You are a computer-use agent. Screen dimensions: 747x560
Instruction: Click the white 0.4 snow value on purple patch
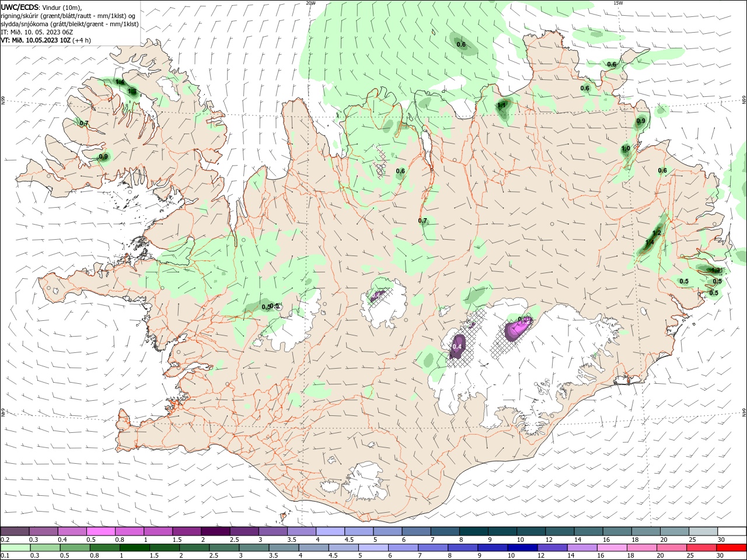(458, 346)
